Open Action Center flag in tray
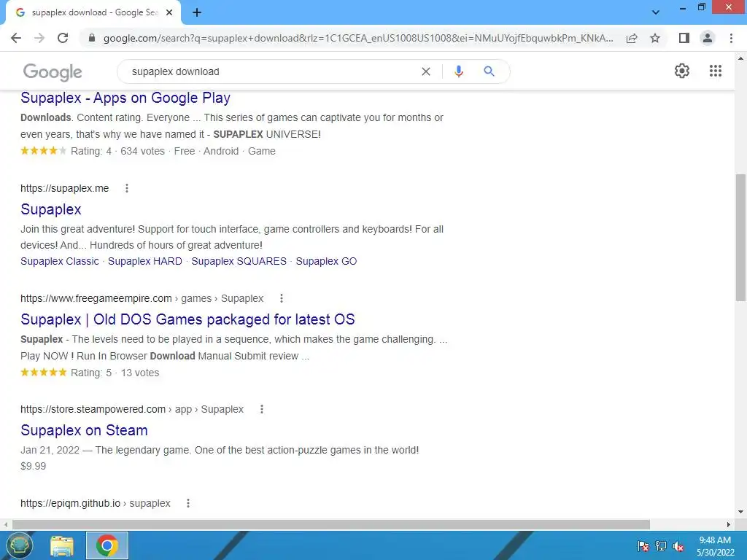The height and width of the screenshot is (560, 747). click(x=643, y=545)
